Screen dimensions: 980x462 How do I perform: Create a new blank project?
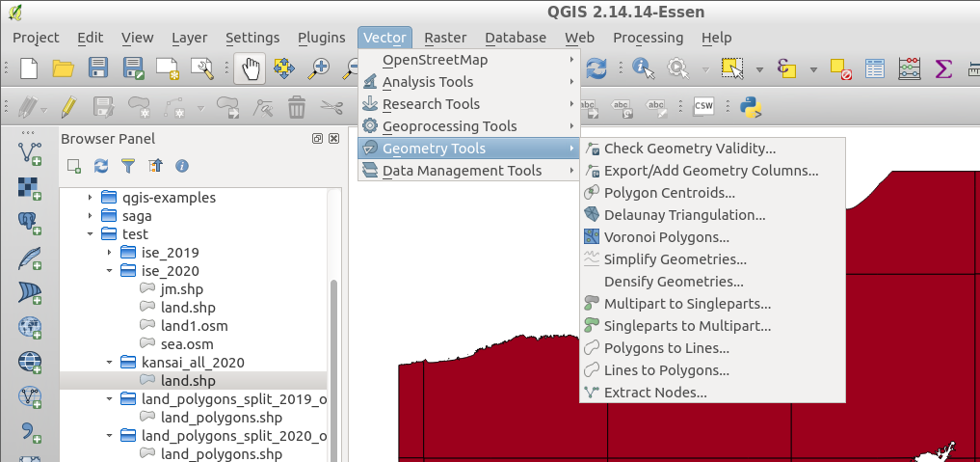pos(29,68)
